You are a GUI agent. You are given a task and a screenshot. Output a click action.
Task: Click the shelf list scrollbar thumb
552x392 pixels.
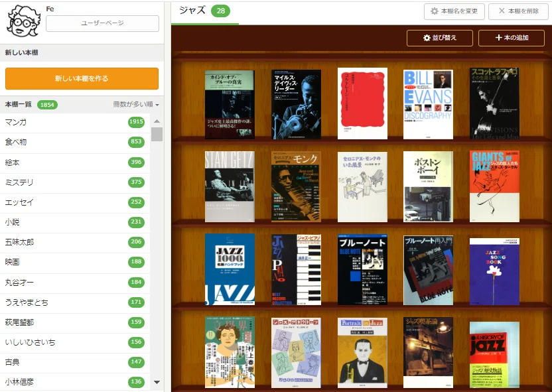pos(157,135)
